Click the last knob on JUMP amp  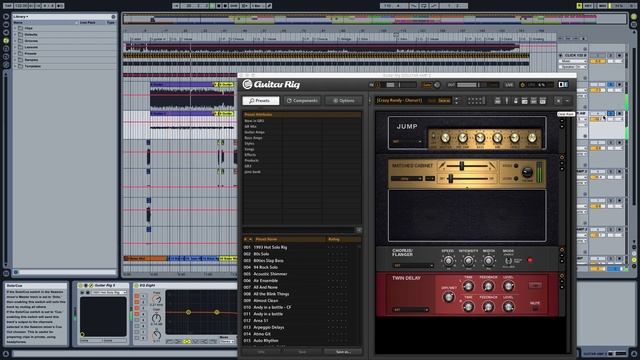(531, 138)
